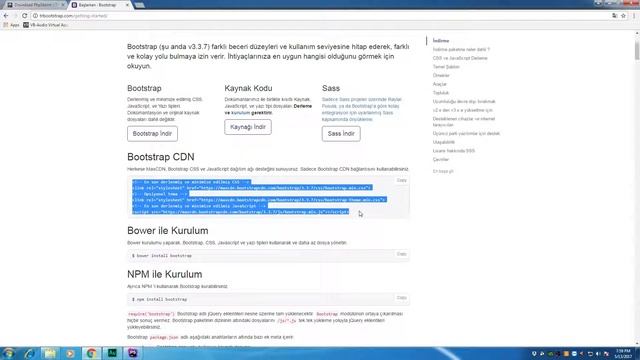
Task: Open a new browser tab
Action: click(139, 5)
